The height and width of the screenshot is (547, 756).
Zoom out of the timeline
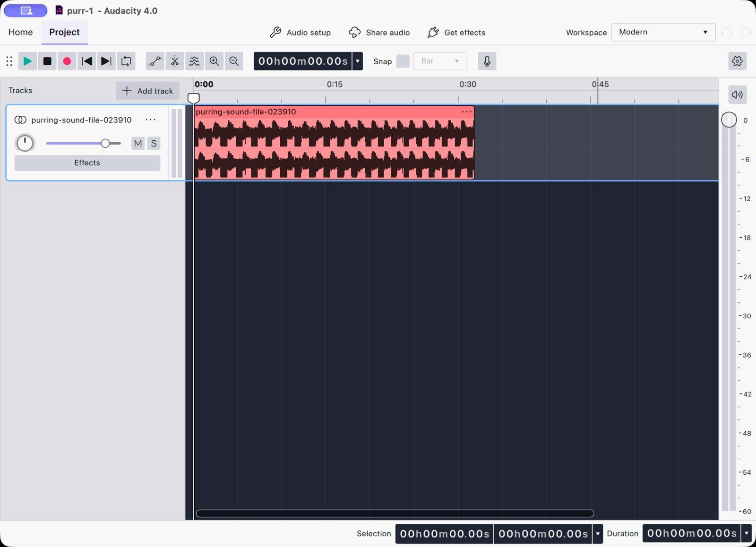click(x=234, y=61)
